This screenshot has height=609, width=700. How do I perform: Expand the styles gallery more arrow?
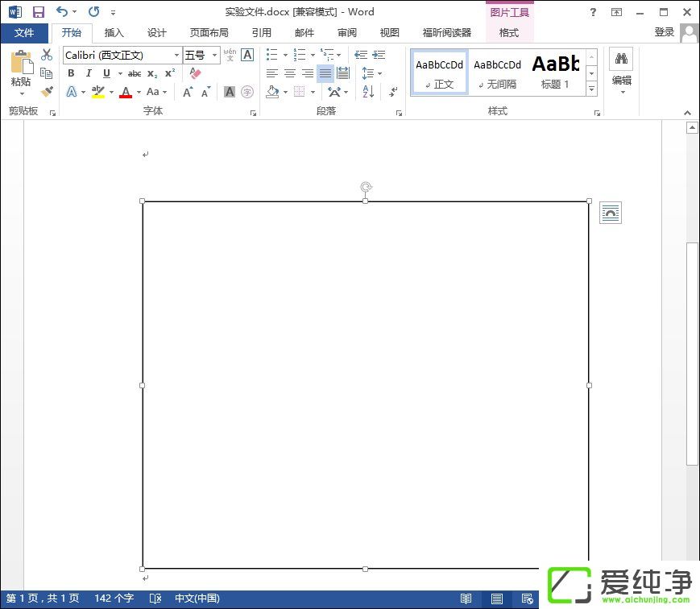[591, 89]
